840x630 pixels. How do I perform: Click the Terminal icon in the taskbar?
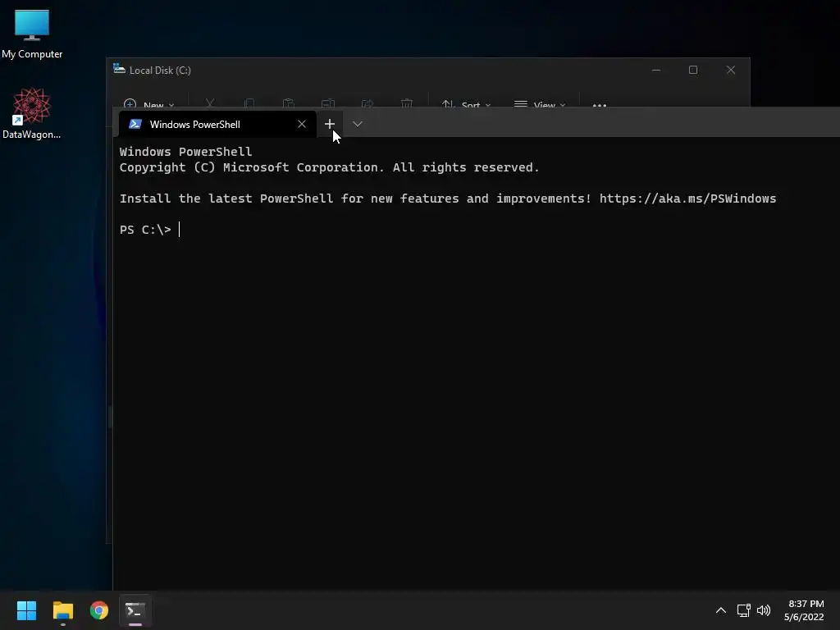click(x=135, y=610)
